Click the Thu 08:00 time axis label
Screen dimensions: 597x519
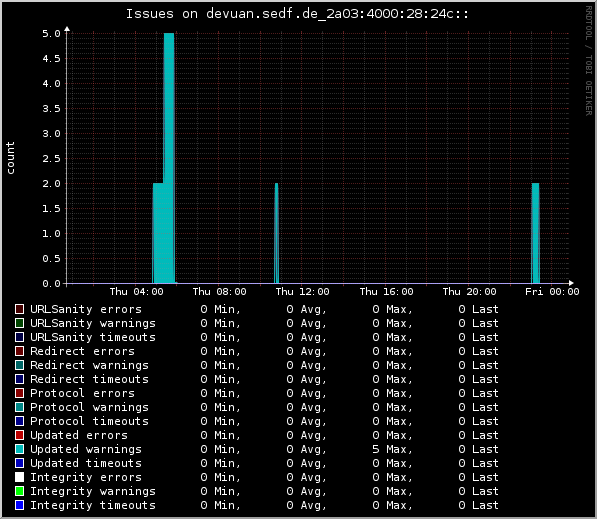219,292
